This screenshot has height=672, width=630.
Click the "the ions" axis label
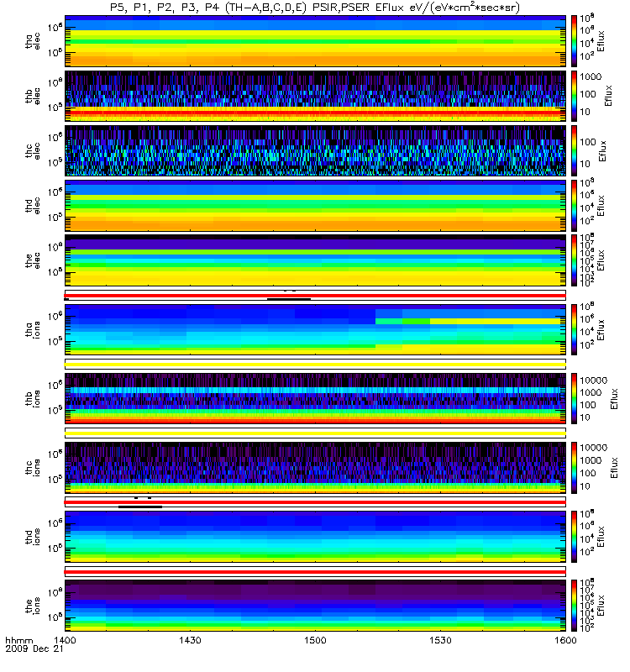click(x=32, y=605)
